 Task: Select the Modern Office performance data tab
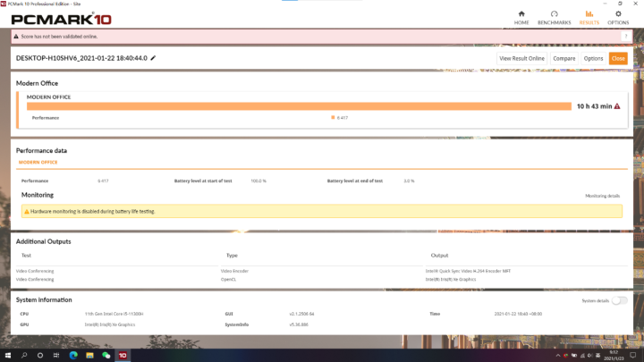39,163
